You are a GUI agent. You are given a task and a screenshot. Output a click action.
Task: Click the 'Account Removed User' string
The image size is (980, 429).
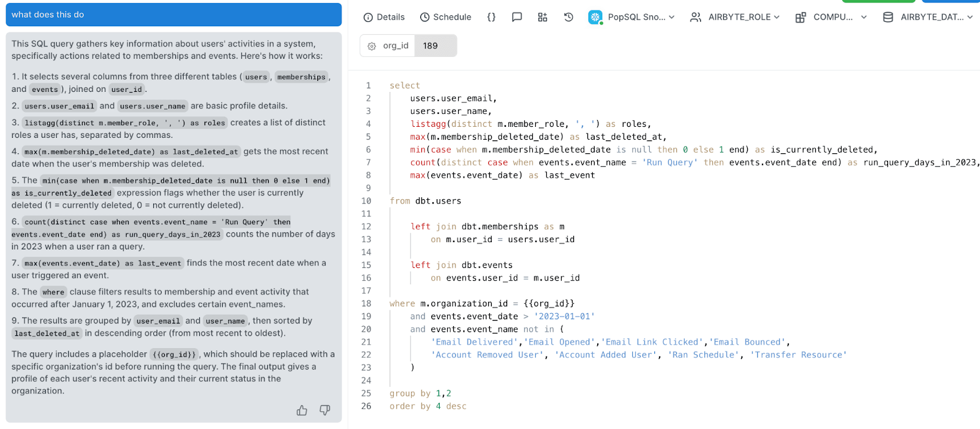click(x=487, y=355)
